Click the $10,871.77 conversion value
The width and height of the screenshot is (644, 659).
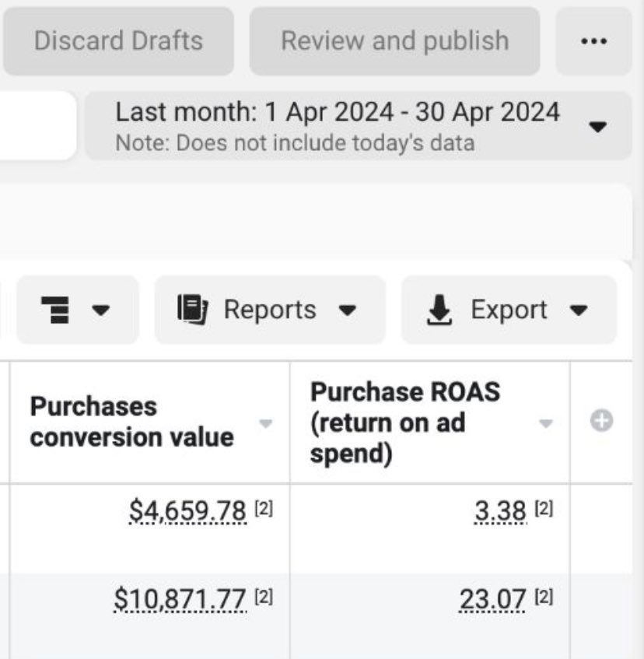pos(180,599)
